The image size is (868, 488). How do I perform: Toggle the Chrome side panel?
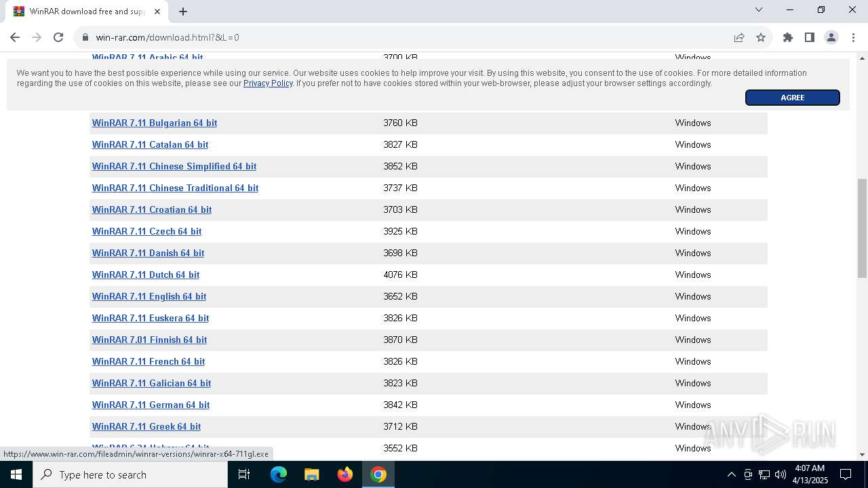810,37
